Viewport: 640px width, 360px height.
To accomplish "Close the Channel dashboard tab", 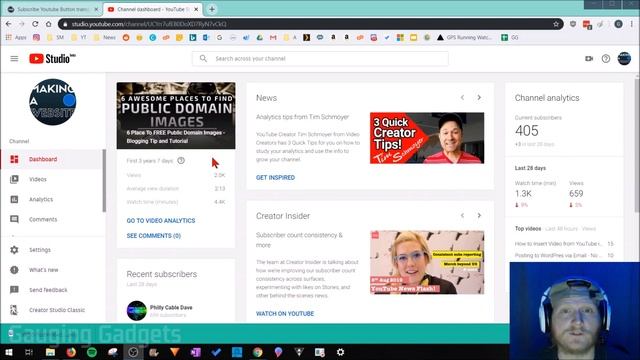I will (196, 9).
